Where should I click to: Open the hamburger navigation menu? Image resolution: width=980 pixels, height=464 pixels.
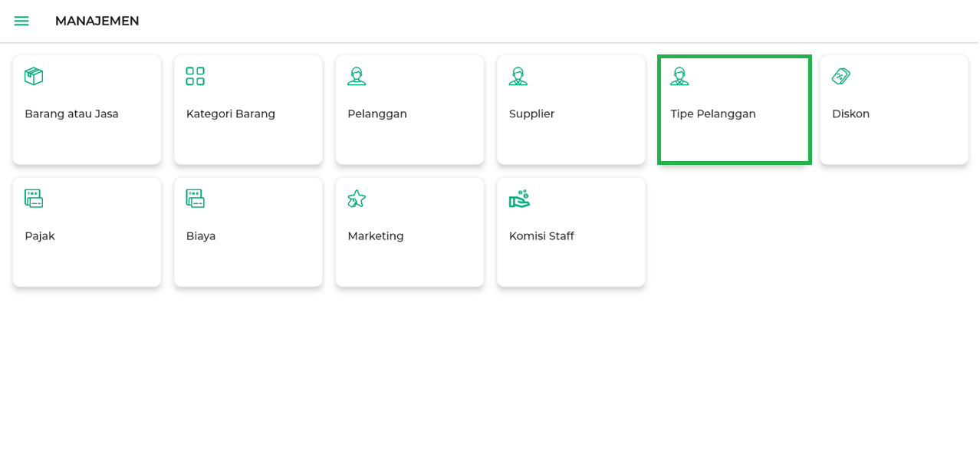[x=21, y=21]
